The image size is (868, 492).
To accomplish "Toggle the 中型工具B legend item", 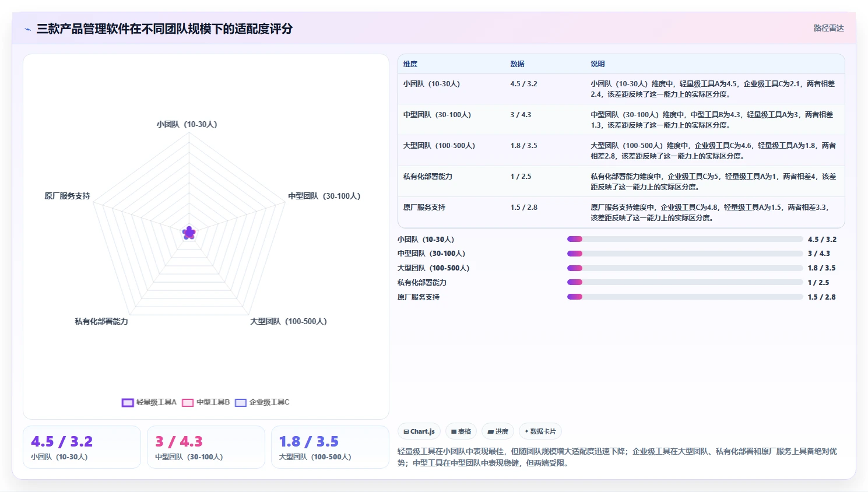I will [x=206, y=402].
